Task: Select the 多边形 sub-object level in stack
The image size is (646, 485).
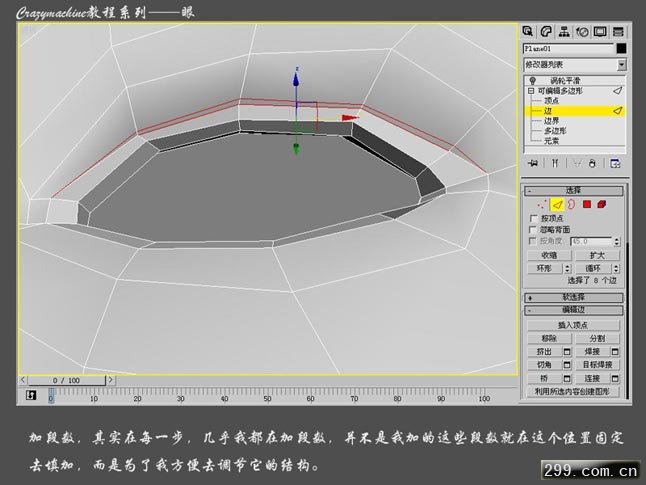Action: tap(555, 131)
